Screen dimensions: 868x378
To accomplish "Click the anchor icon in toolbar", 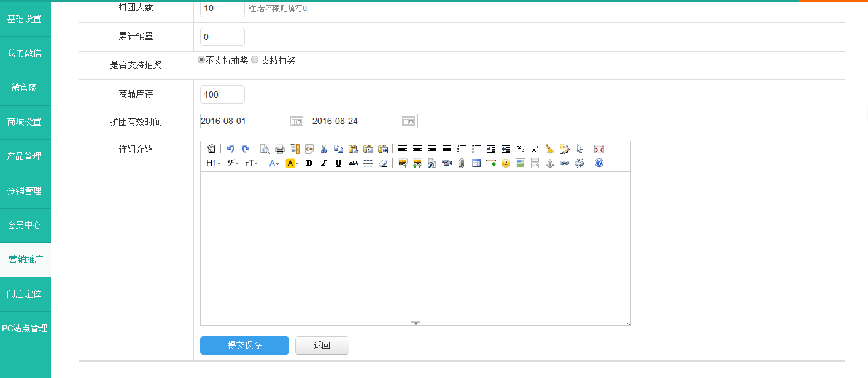I will click(x=550, y=163).
